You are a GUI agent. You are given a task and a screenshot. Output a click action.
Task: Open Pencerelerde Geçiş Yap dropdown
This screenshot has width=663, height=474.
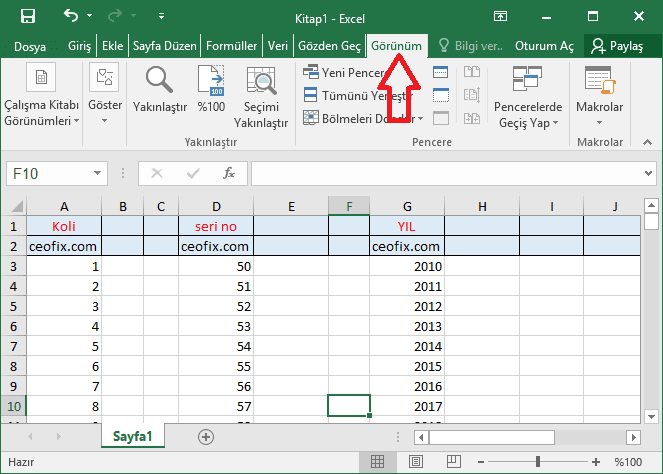[528, 97]
